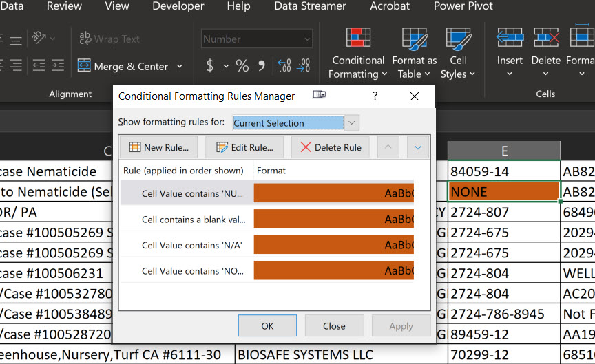595x364 pixels.
Task: Open the View ribbon tab
Action: (117, 6)
